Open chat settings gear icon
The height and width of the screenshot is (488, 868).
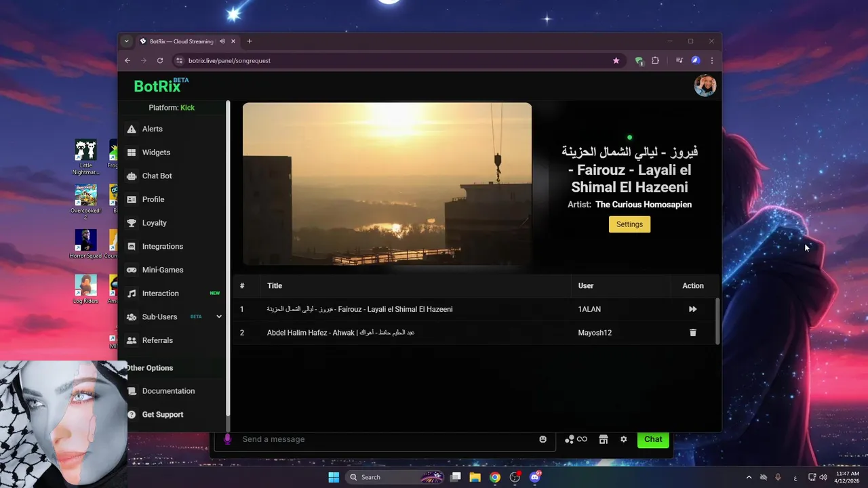click(x=623, y=439)
